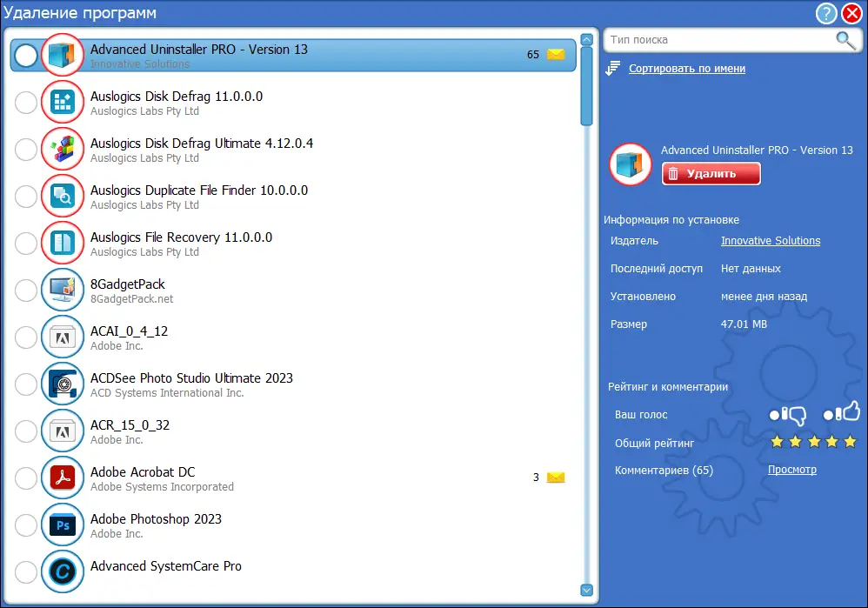Click the sort order icon beside Сортировать

point(613,69)
